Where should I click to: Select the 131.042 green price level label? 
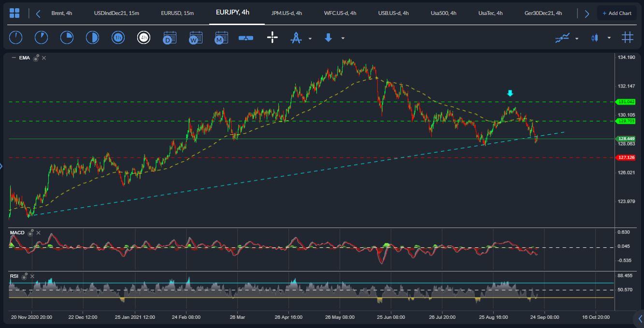click(625, 101)
